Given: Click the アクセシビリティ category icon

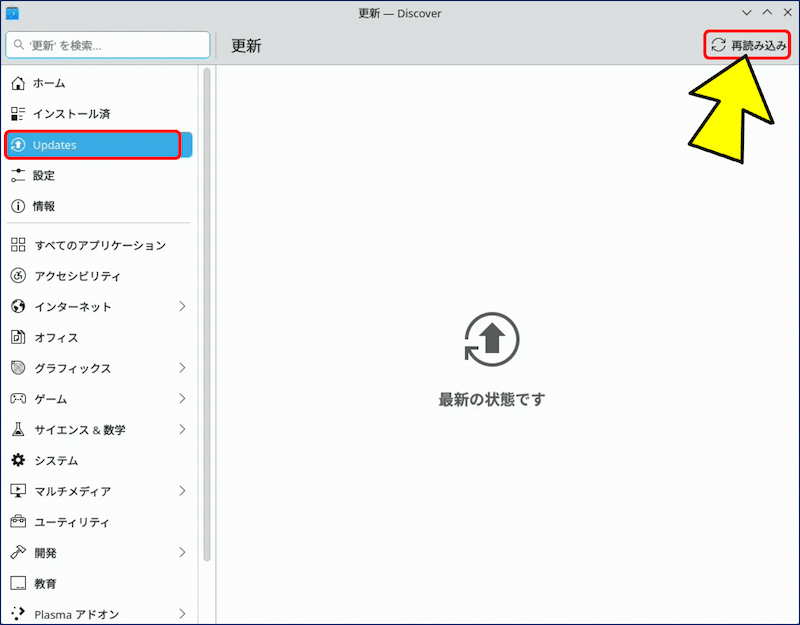Looking at the screenshot, I should click(18, 276).
